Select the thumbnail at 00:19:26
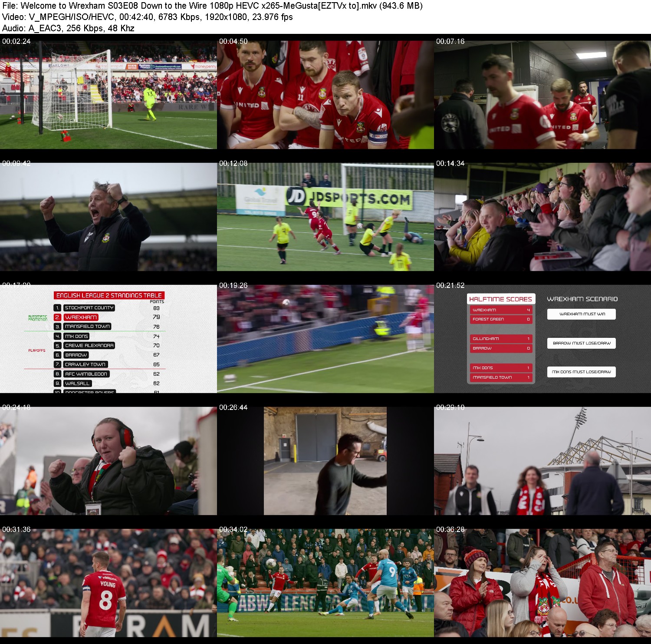This screenshot has width=651, height=644. [x=325, y=339]
